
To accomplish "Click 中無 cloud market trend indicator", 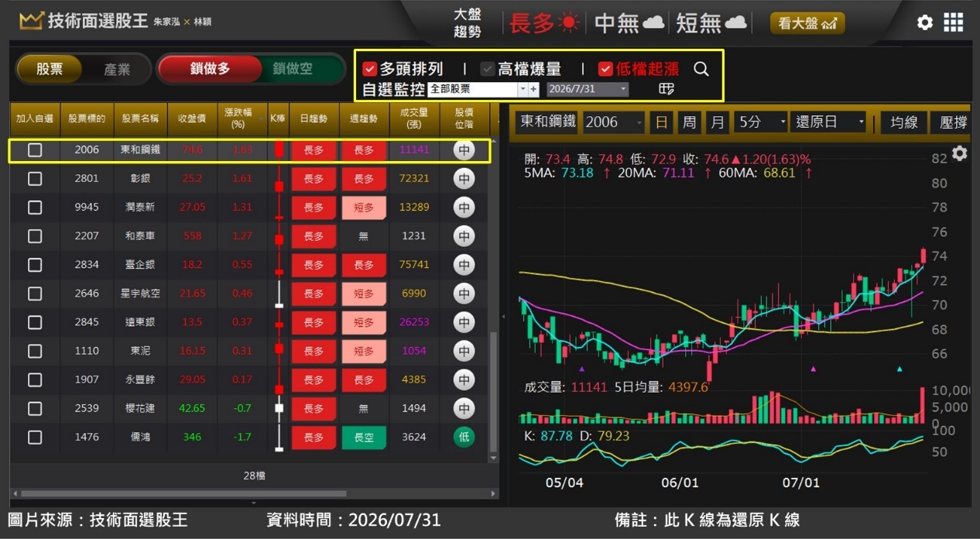I will [x=629, y=23].
